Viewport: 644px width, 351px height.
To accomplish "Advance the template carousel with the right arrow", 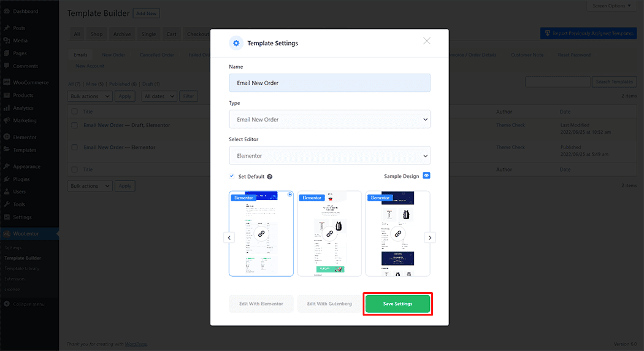I will coord(430,237).
